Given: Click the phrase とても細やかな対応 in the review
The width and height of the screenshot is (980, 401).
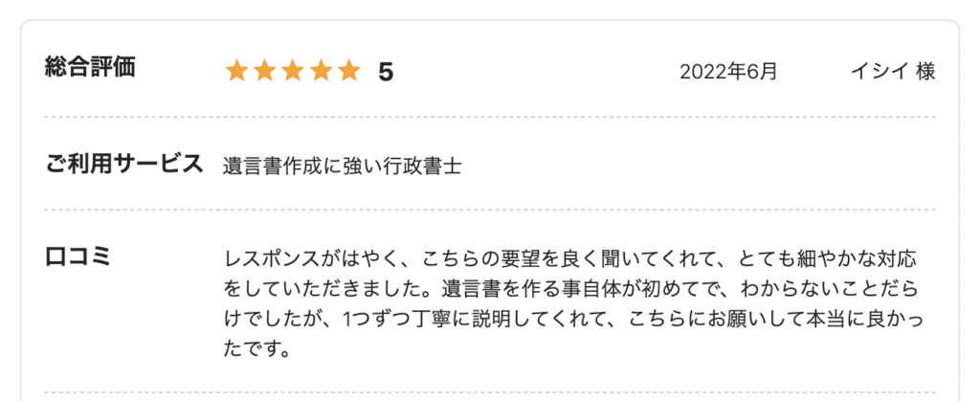Looking at the screenshot, I should (828, 258).
